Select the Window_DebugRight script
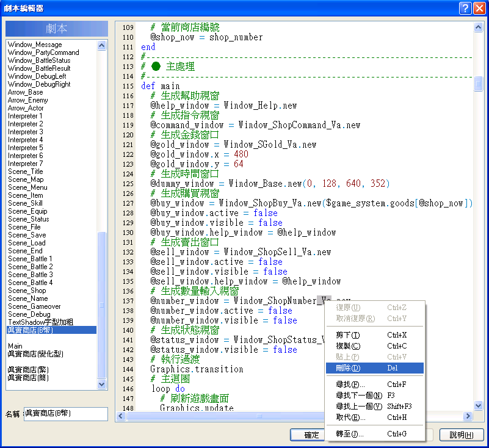Image resolution: width=489 pixels, height=448 pixels. [x=39, y=84]
